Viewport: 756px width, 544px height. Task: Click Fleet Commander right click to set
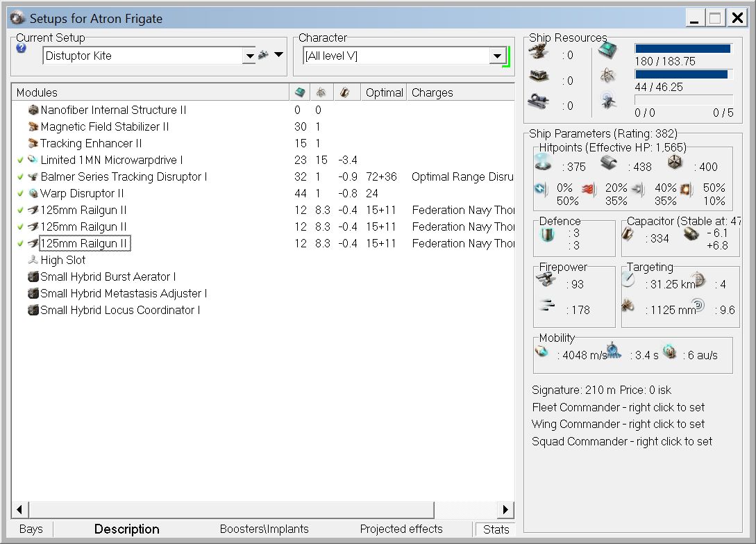tap(618, 407)
